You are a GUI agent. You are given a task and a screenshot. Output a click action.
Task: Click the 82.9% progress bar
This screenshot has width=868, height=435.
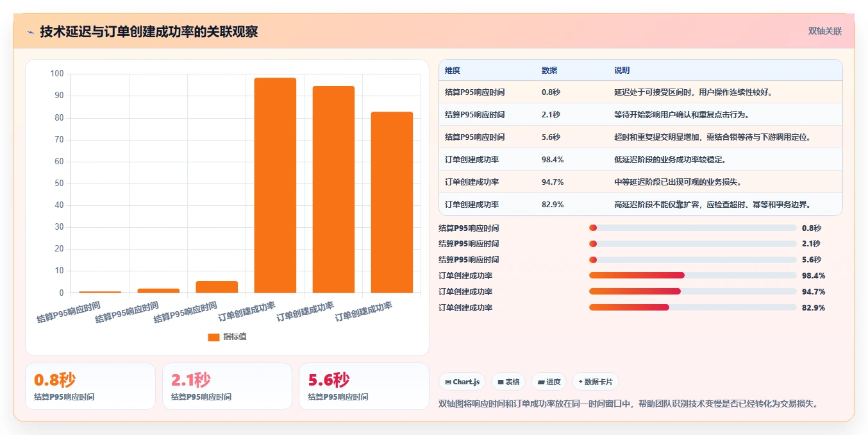point(692,308)
